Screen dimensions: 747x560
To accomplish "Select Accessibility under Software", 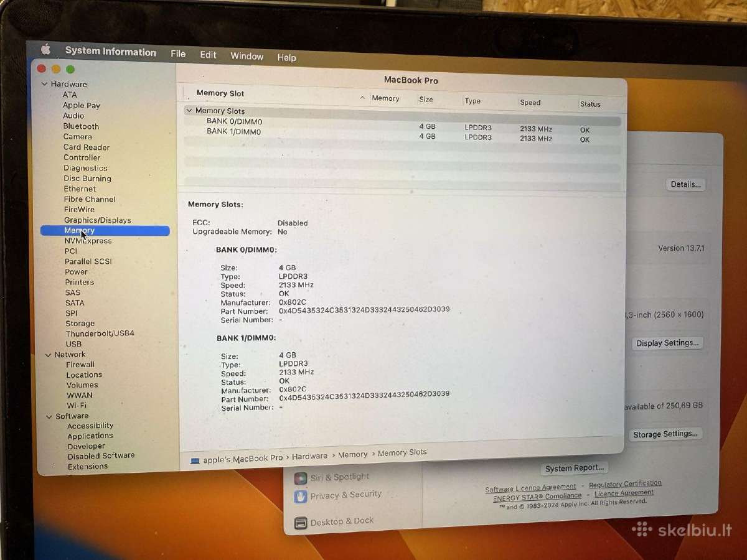I will (90, 426).
